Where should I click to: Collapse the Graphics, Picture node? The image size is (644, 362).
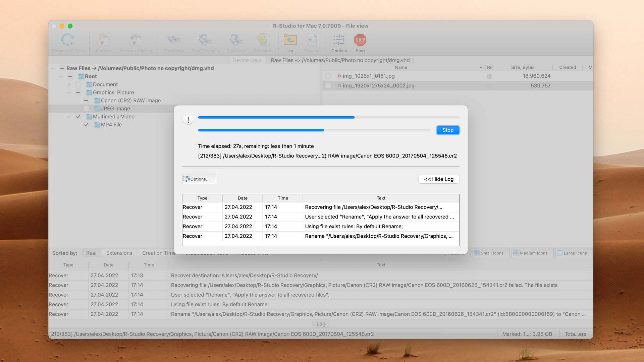[69, 93]
